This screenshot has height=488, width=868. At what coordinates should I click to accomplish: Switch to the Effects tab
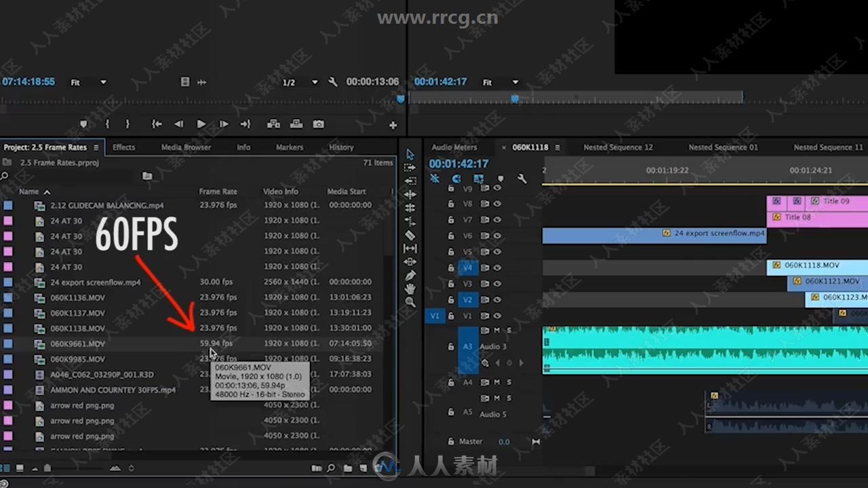coord(123,147)
